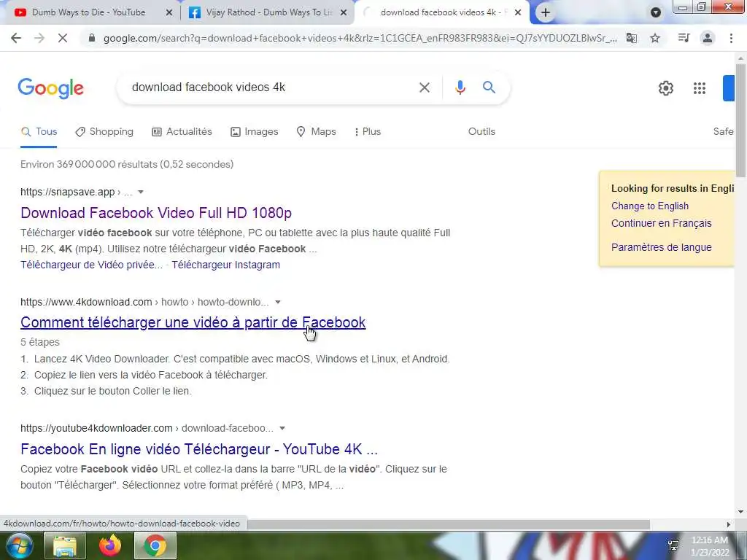Expand youtube4kdownloader.com result dropdown arrow
This screenshot has width=747, height=560.
[282, 429]
